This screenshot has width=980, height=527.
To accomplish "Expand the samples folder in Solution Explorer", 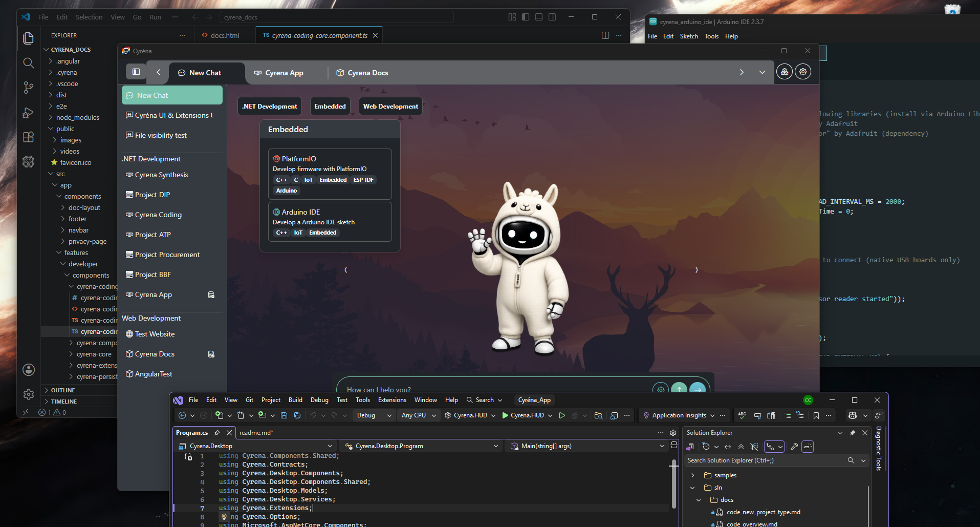I will (693, 475).
